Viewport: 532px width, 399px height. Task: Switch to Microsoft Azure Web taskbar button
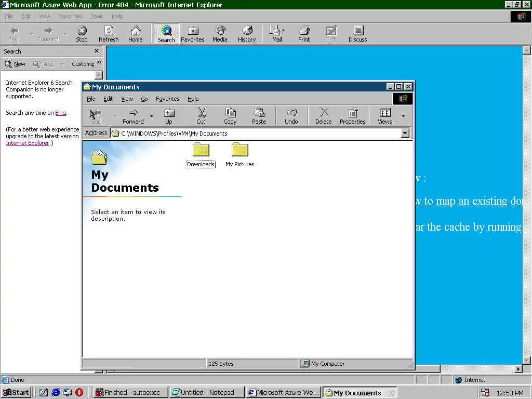tap(283, 393)
